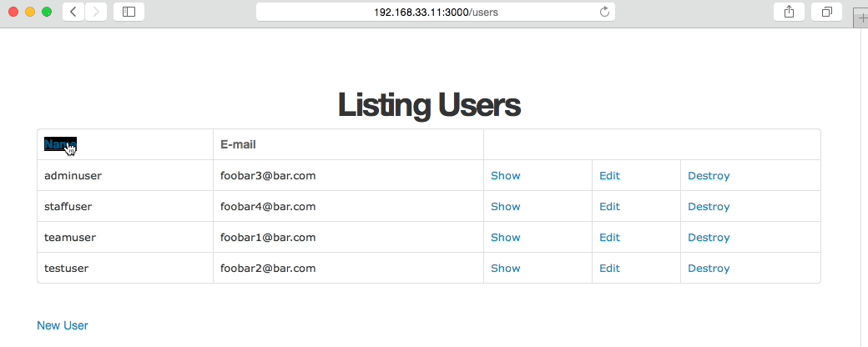Sort the table by the Name header link

click(60, 144)
